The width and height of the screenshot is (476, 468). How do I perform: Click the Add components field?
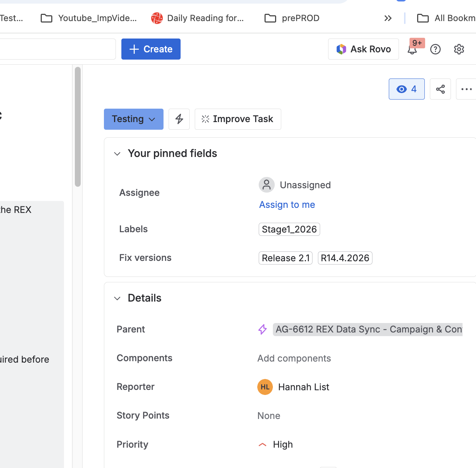294,358
